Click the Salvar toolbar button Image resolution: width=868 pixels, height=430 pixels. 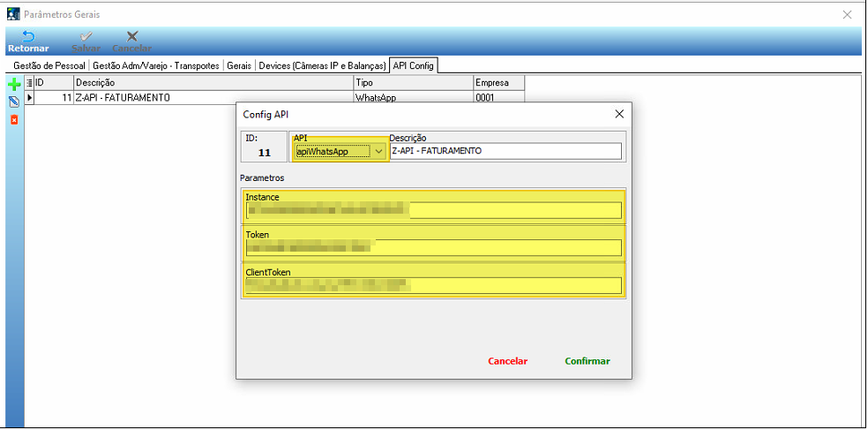[x=86, y=42]
